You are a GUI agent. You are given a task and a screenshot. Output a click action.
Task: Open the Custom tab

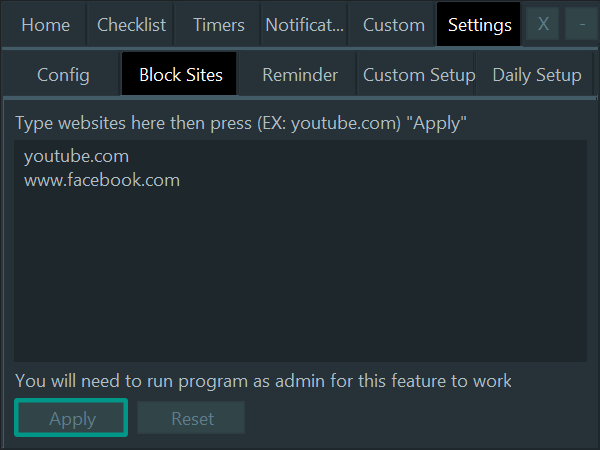click(x=393, y=25)
